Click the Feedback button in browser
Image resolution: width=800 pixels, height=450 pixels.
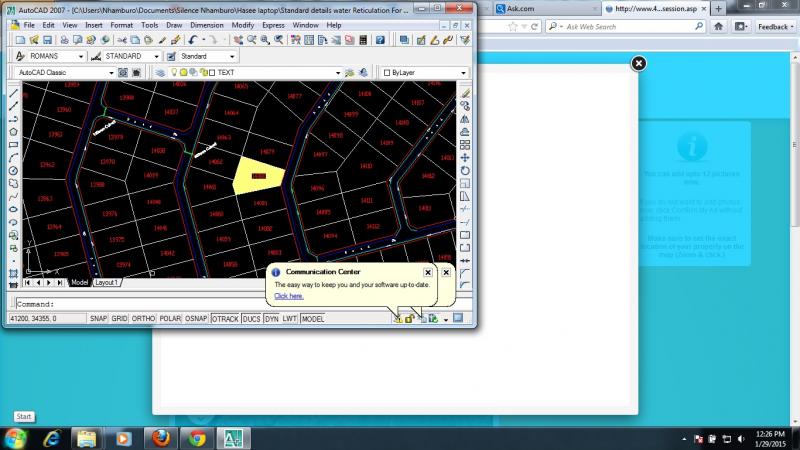pyautogui.click(x=775, y=27)
